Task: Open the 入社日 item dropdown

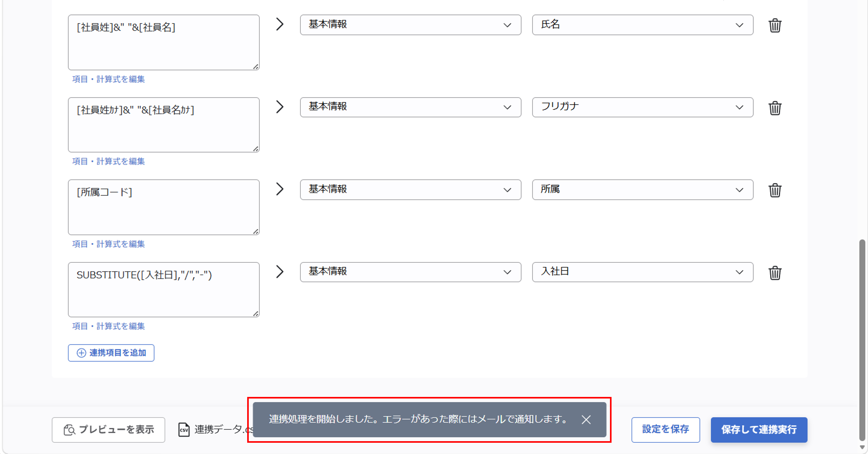Action: click(643, 272)
